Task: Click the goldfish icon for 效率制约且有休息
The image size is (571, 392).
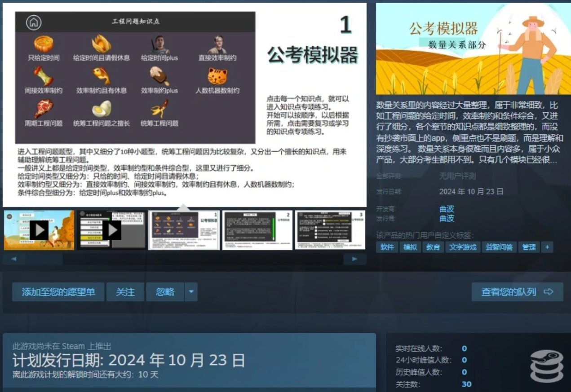Action: [101, 76]
